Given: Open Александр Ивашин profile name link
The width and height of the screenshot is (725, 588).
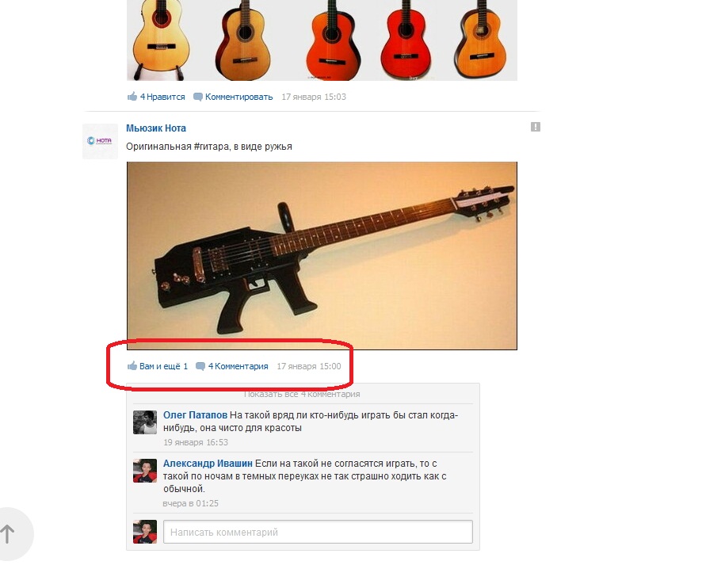Looking at the screenshot, I should tap(208, 463).
